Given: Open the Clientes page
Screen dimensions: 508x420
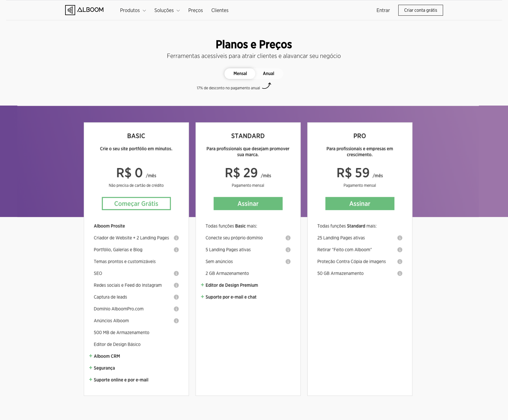Looking at the screenshot, I should [x=220, y=10].
